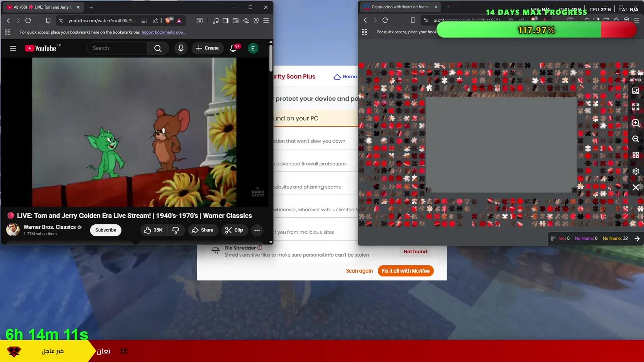644x362 pixels.
Task: Subscribe to Warner Bros. Classics
Action: 106,230
